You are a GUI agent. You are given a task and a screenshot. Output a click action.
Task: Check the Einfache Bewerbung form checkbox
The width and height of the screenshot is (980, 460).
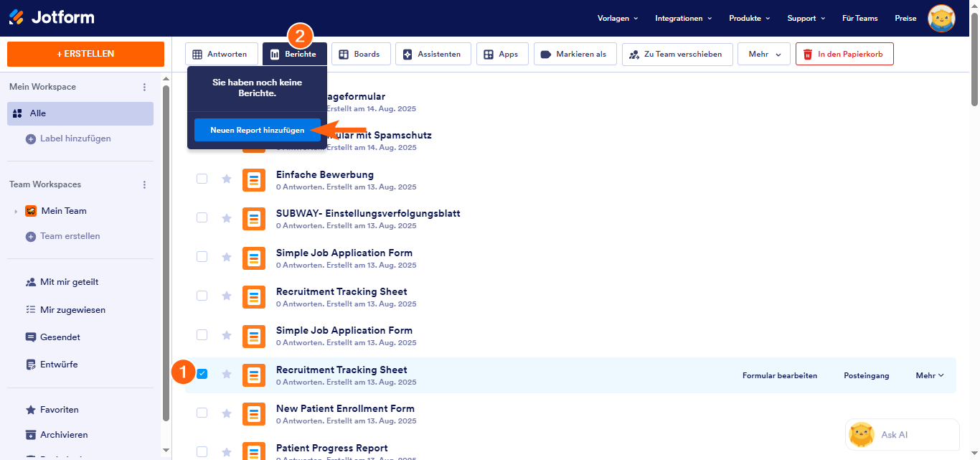point(202,179)
